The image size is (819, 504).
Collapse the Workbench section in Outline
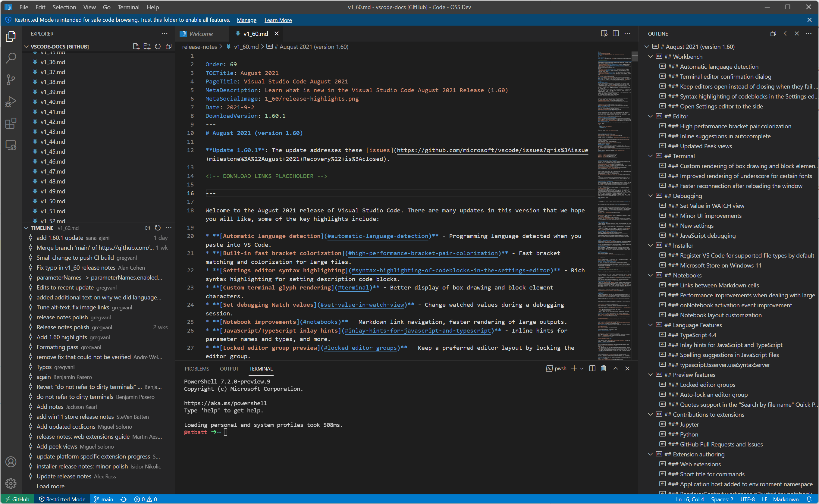[x=651, y=56]
